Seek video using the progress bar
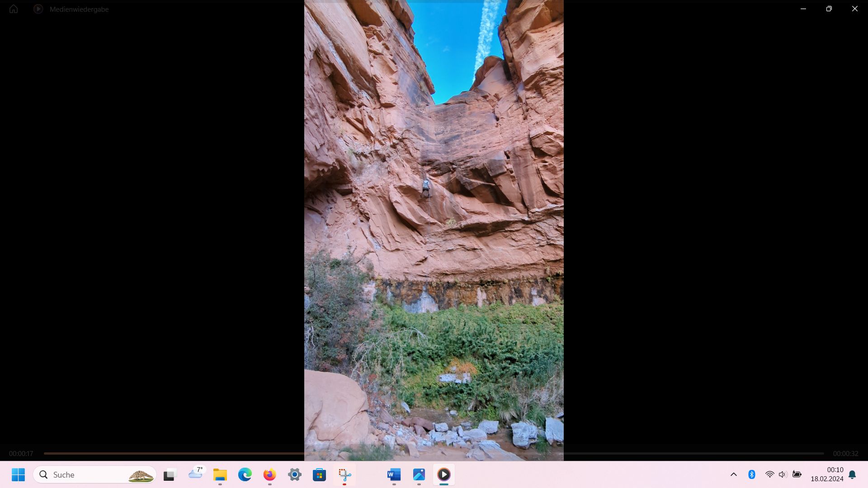Image resolution: width=868 pixels, height=488 pixels. pyautogui.click(x=434, y=453)
